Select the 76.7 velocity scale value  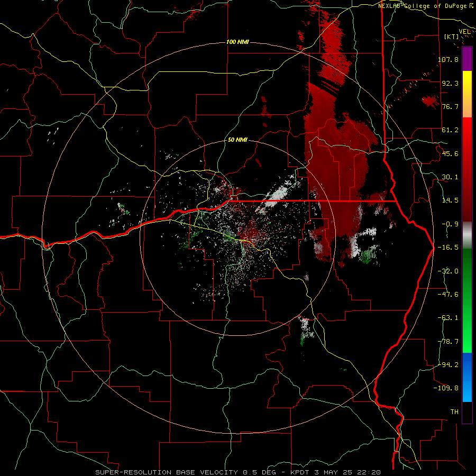click(x=450, y=106)
